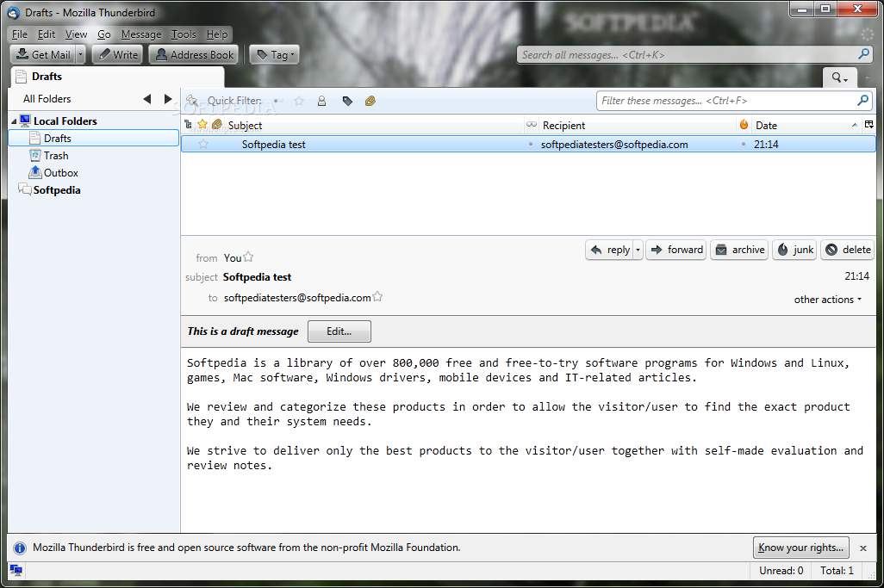
Task: Open the Edit menu
Action: [47, 34]
